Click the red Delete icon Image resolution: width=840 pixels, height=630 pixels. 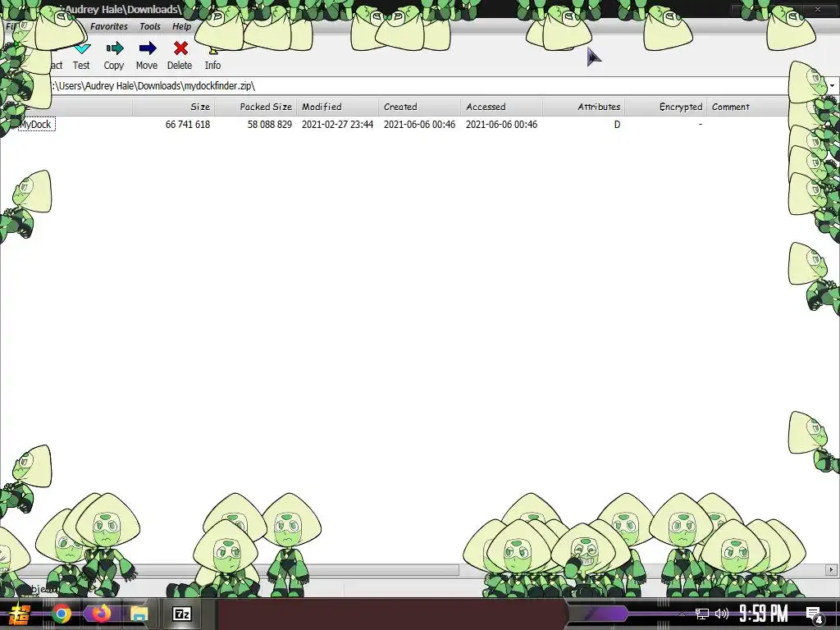tap(180, 48)
